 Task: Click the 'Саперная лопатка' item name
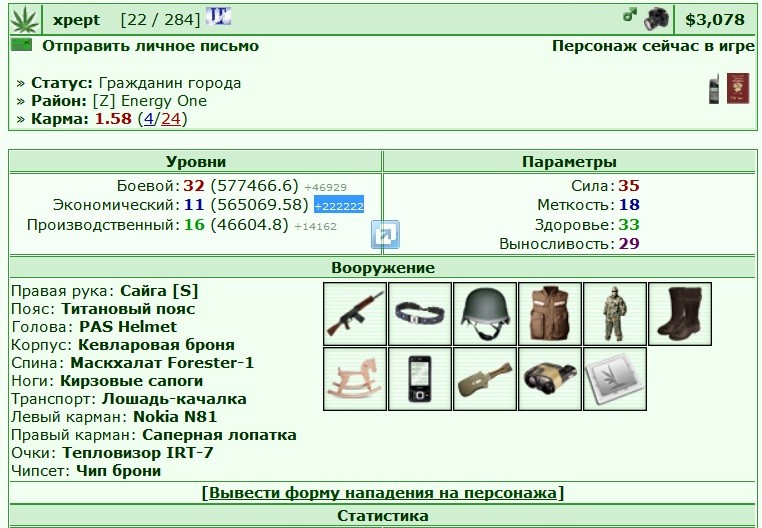click(x=219, y=435)
